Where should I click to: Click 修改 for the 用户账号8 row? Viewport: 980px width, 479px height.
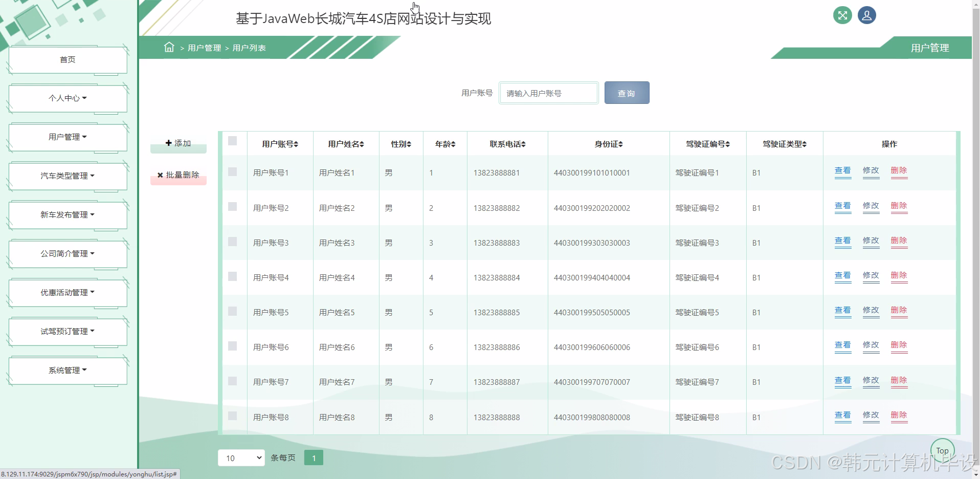click(871, 416)
